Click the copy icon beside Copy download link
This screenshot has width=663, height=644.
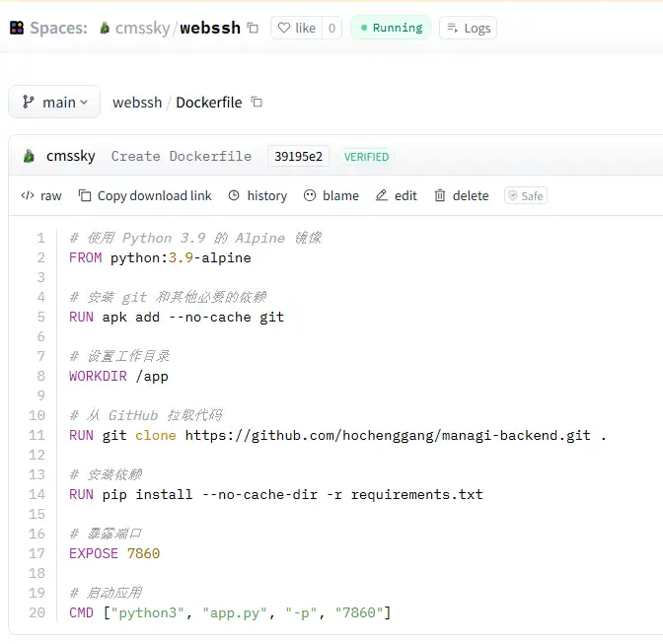pos(85,195)
